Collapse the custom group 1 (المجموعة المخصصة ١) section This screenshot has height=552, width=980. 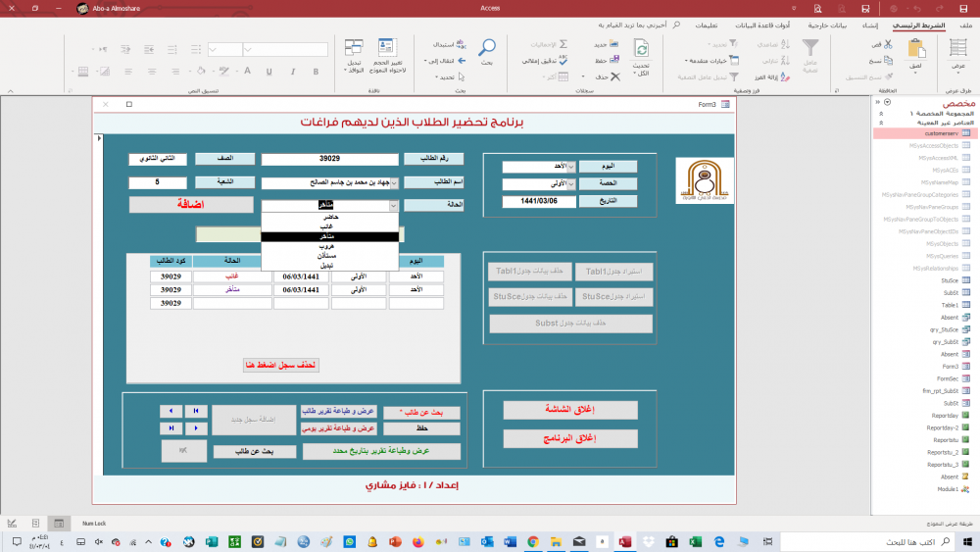tap(881, 114)
